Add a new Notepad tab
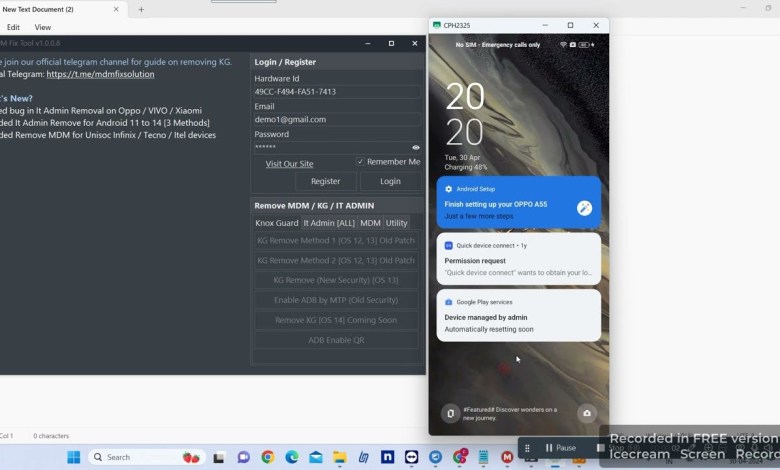780x470 pixels. pos(141,9)
